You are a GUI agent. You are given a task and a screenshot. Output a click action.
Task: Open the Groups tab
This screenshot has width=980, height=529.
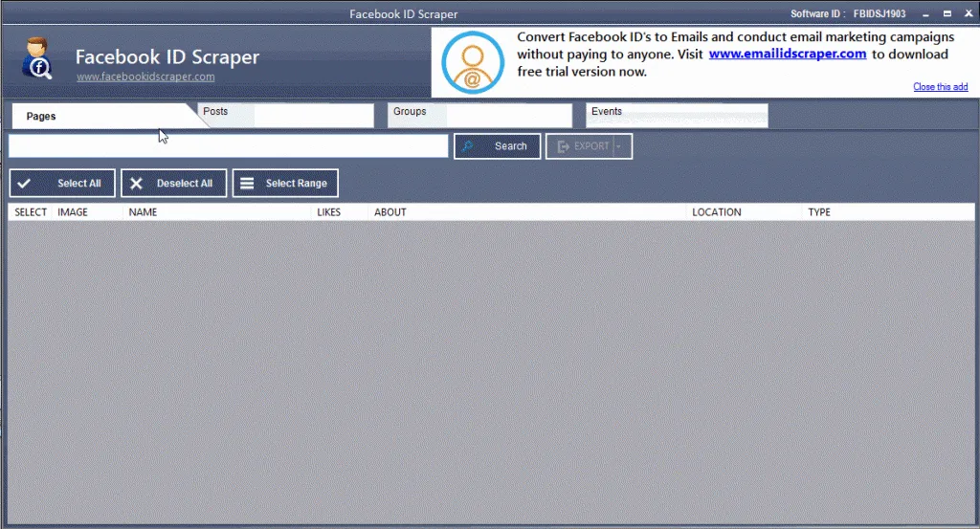[x=479, y=116]
